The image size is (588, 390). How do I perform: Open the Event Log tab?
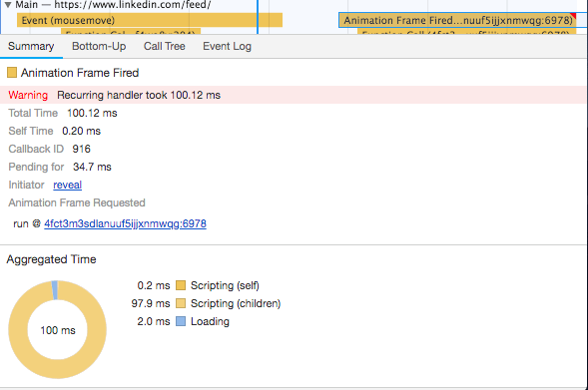click(228, 47)
